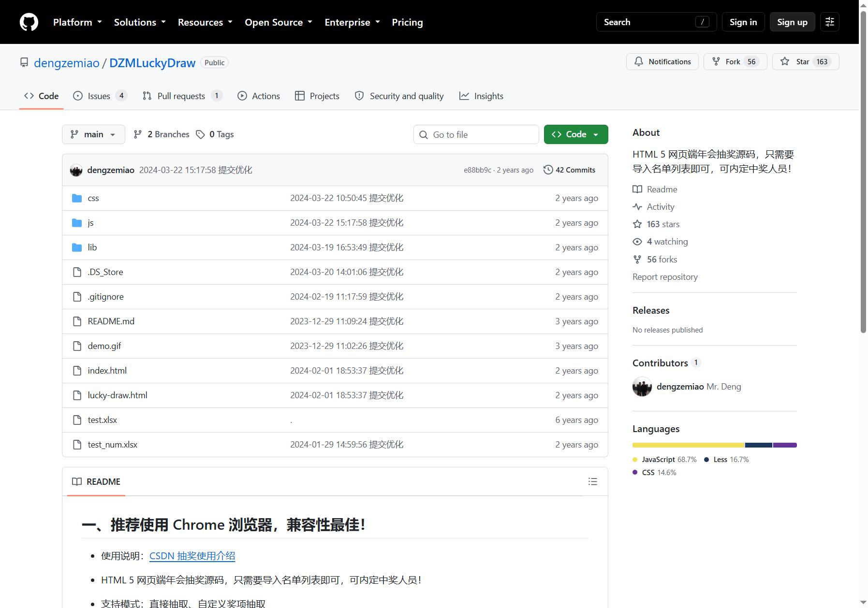Expand the Resources menu

click(205, 22)
